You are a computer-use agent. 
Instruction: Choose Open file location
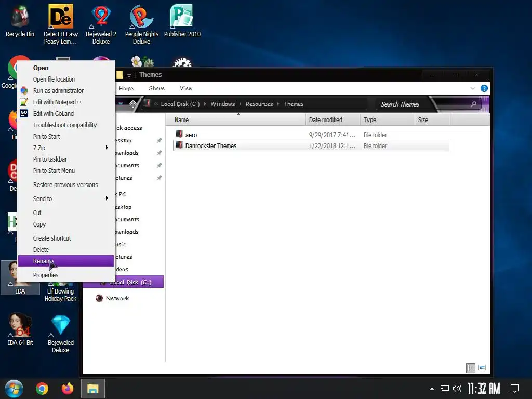point(66,79)
